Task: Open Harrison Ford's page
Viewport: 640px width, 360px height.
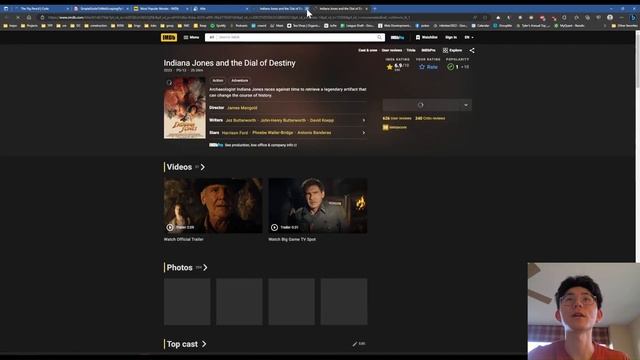Action: 235,133
